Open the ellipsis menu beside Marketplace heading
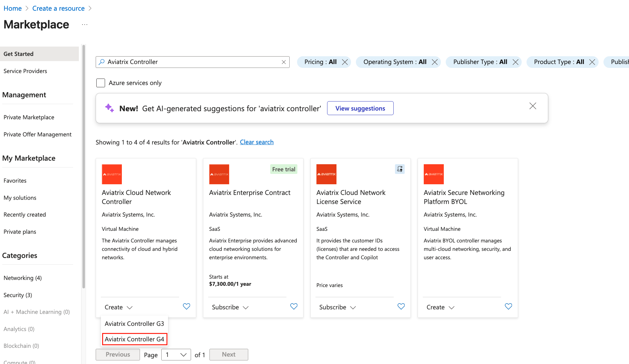This screenshot has width=629, height=364. (84, 24)
